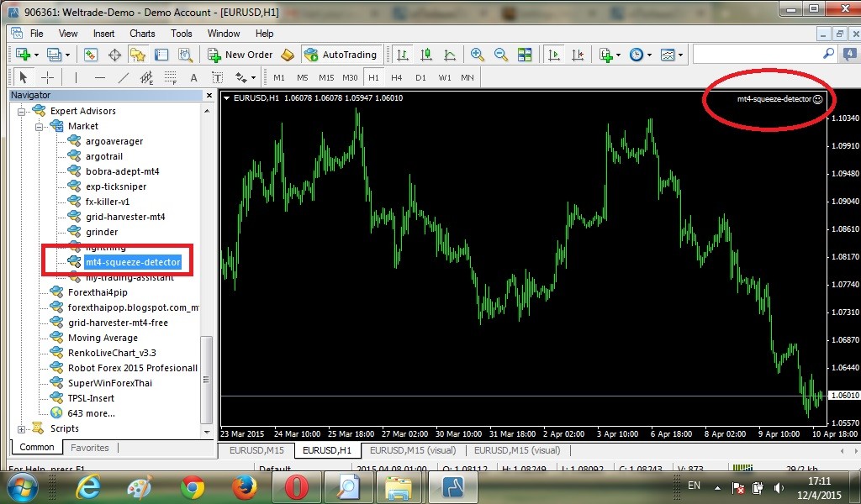Open the Data Window crosshair icon
The image size is (861, 504).
pos(114,55)
